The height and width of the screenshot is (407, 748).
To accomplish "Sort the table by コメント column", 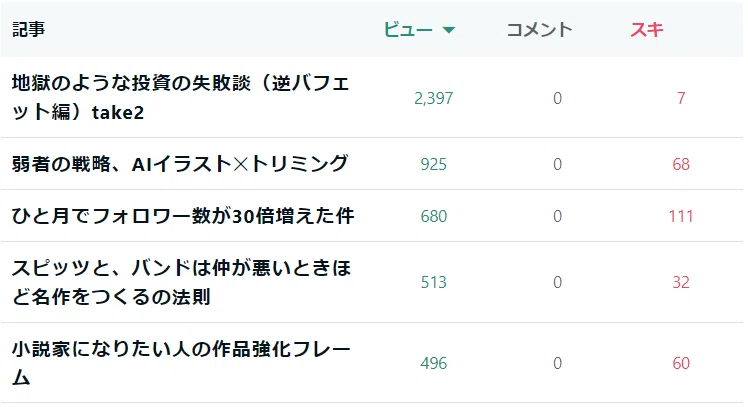I will [539, 30].
